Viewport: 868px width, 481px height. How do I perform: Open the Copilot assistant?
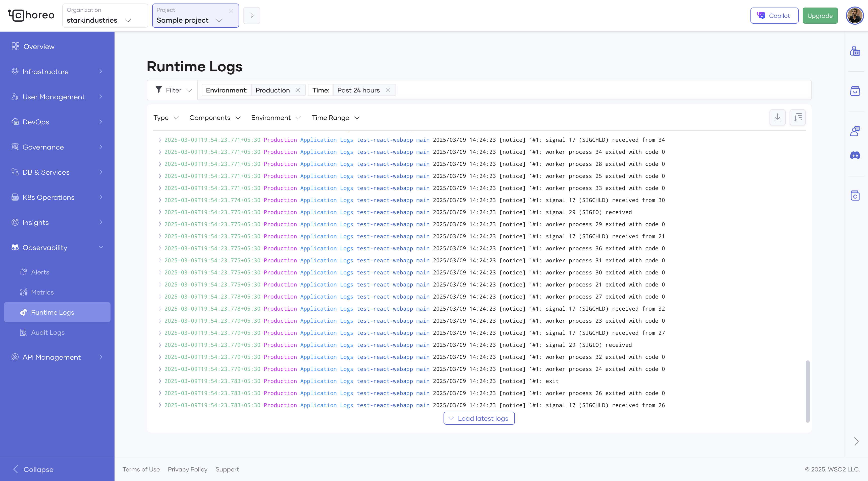point(774,16)
